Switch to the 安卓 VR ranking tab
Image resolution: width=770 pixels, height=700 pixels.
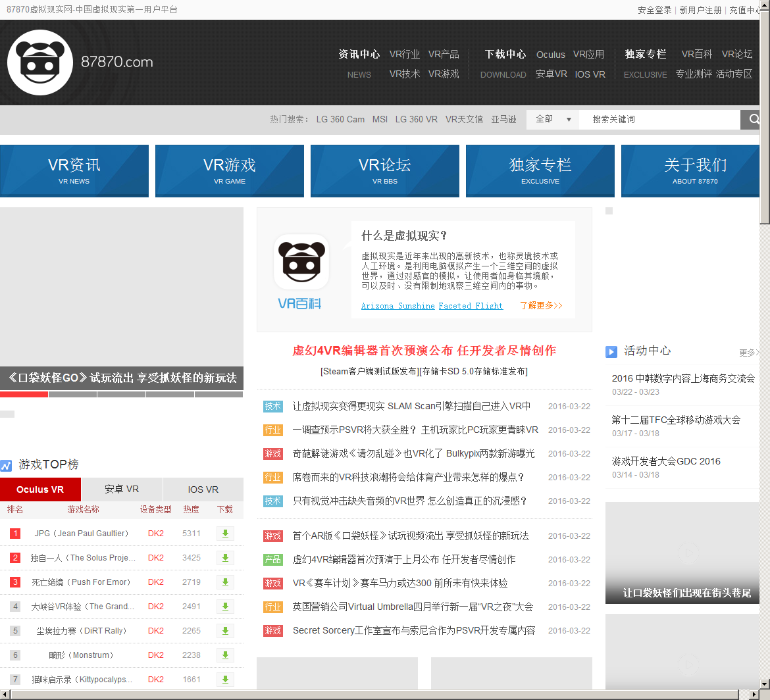[x=122, y=489]
